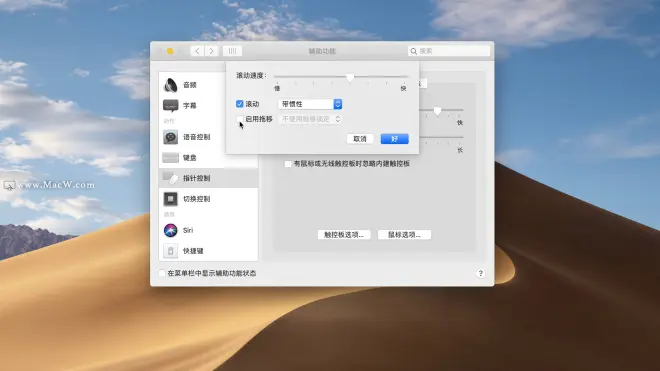Adjust the 滚动速度 slider thumb
The height and width of the screenshot is (371, 660).
pyautogui.click(x=350, y=78)
